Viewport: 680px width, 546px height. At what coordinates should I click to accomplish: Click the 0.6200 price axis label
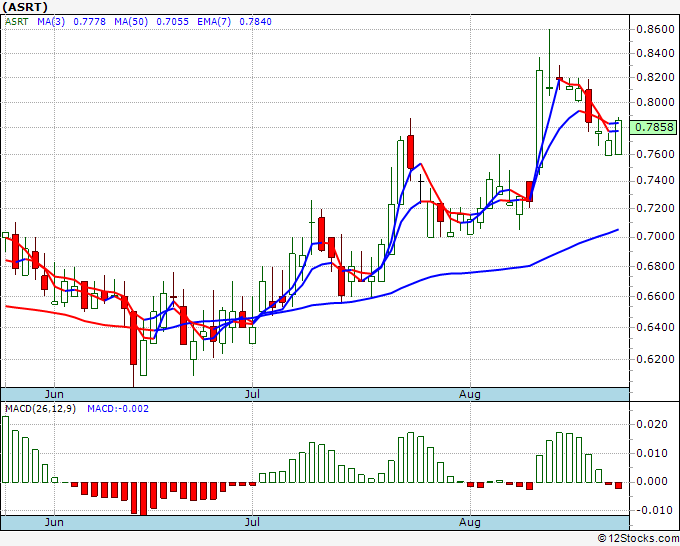(x=655, y=359)
